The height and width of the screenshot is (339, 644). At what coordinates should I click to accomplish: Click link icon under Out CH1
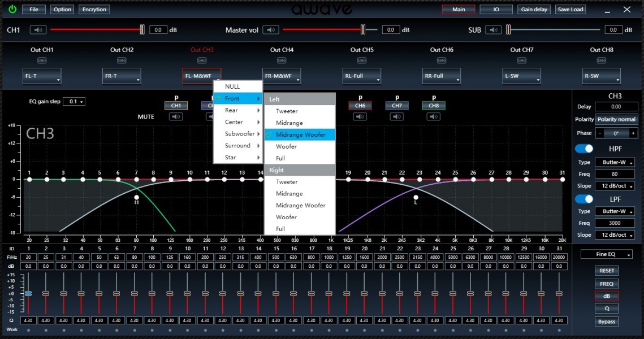click(x=42, y=60)
